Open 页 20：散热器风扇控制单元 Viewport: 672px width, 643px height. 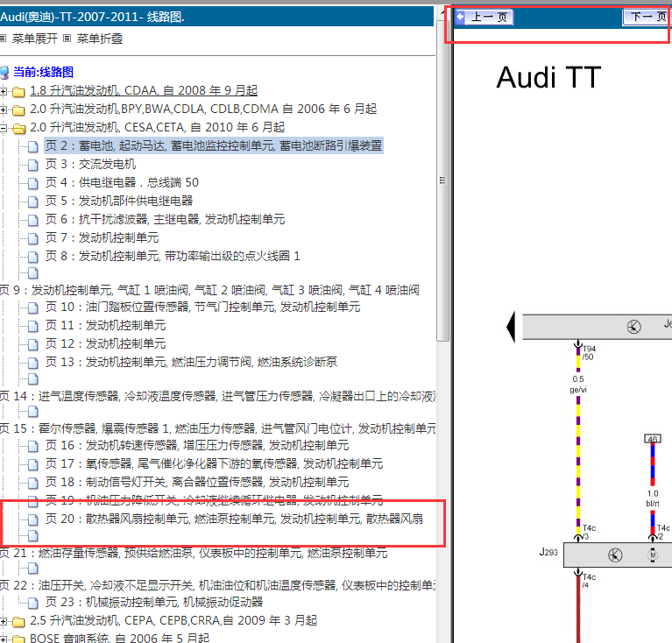[x=234, y=519]
